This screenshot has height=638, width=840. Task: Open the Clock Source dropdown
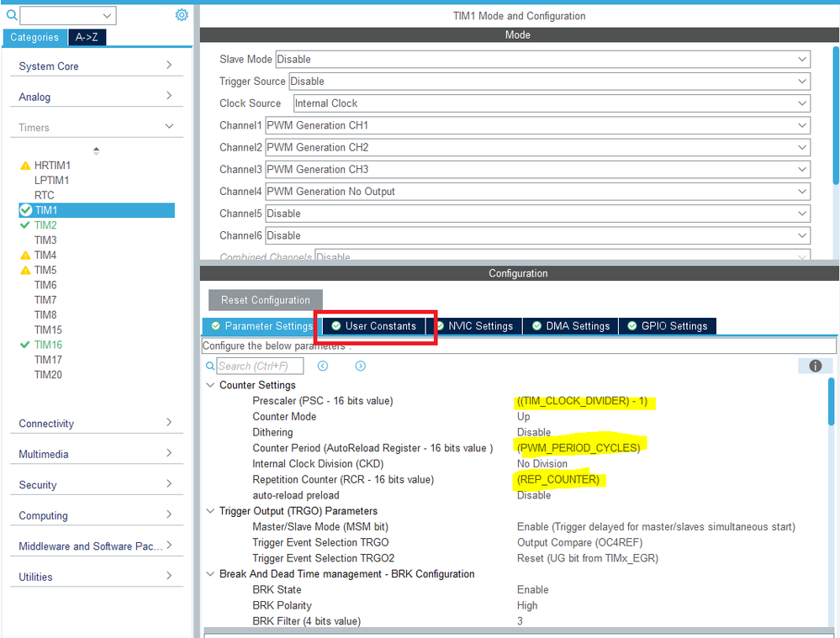pos(552,103)
